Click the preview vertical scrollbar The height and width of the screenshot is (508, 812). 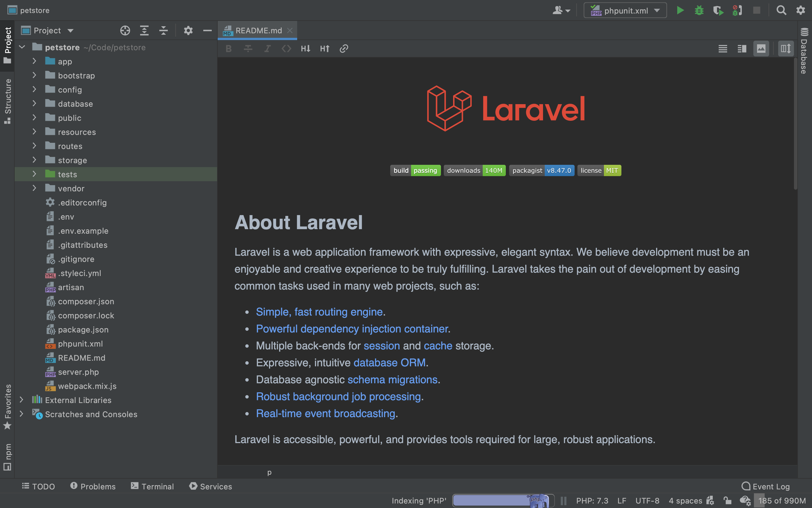pos(795,124)
